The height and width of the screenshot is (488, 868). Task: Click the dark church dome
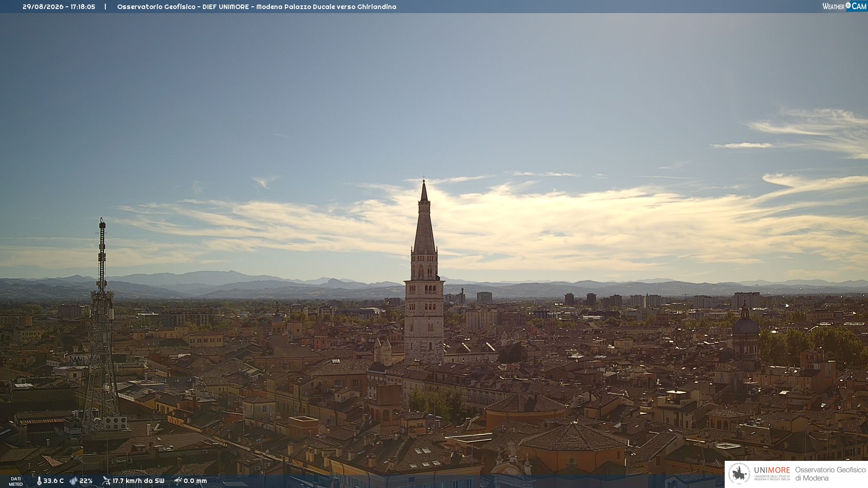[x=745, y=324]
